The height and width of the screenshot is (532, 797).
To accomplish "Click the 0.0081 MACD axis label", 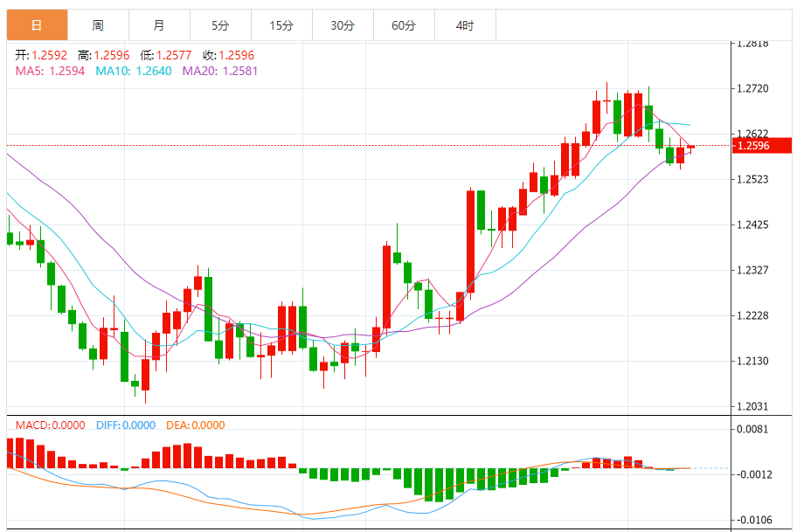I will coord(752,430).
